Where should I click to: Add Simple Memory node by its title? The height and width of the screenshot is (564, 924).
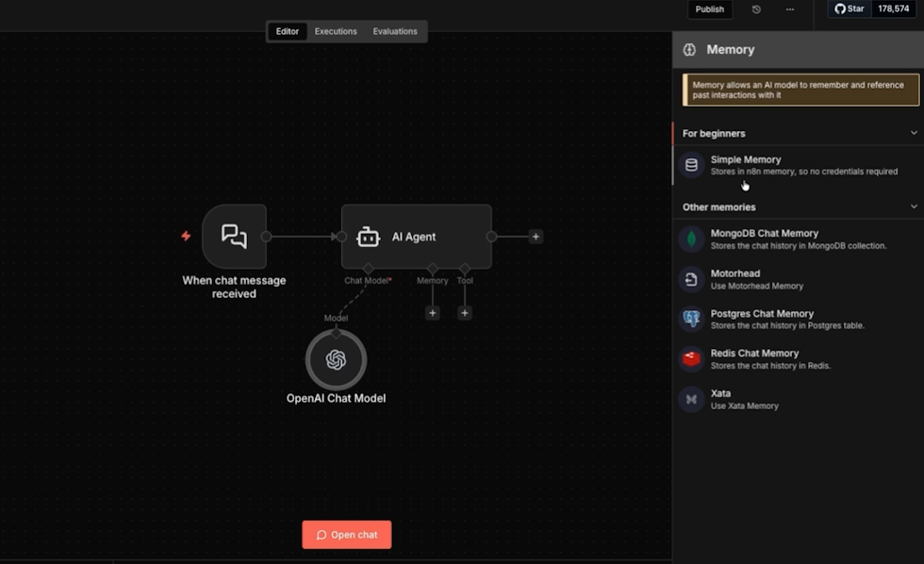746,159
